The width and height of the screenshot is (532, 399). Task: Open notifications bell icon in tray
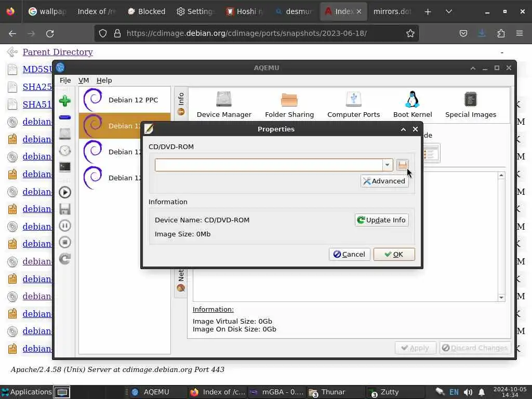(482, 392)
